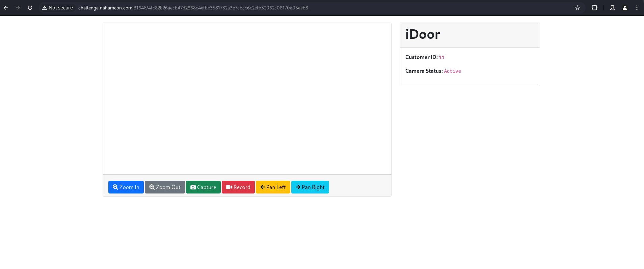Open the browser profile avatar

[x=625, y=8]
